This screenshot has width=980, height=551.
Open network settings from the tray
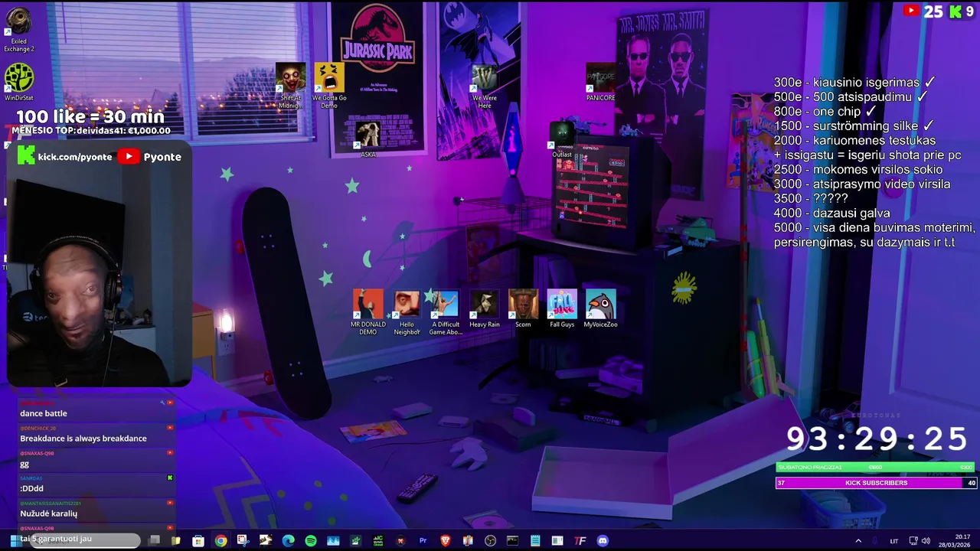913,541
